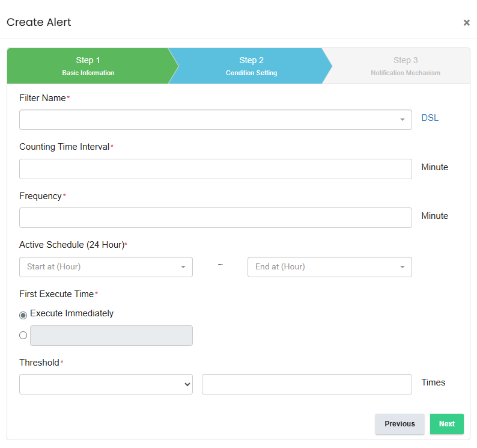Focus the Threshold Times value field
This screenshot has height=448, width=477.
pos(307,384)
